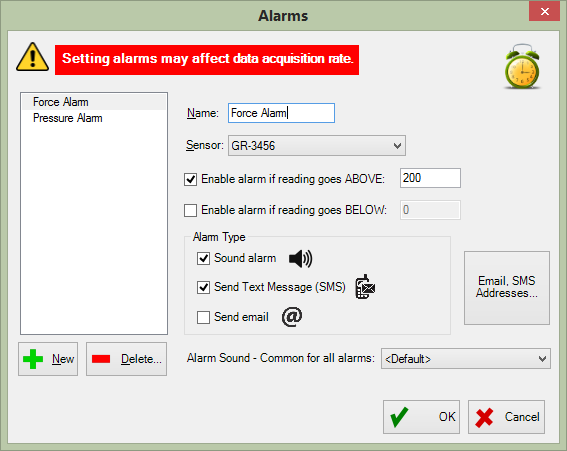Click the yellow warning triangle icon
Viewport: 567px width, 451px height.
pos(33,58)
